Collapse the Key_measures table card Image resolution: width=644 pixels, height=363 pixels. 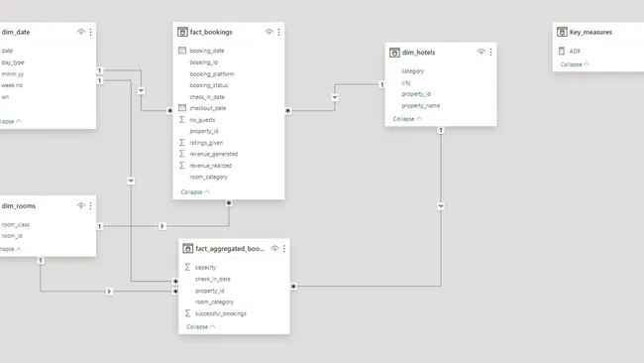click(575, 64)
